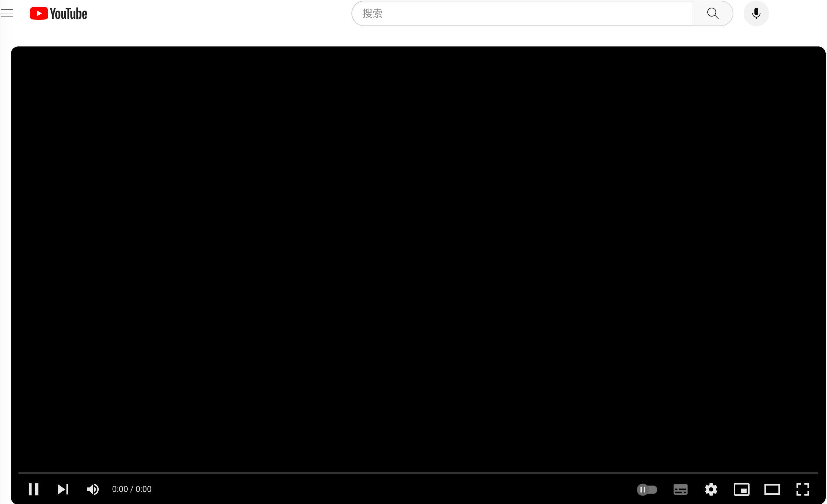827x504 pixels.
Task: Skip to the next video
Action: (63, 489)
